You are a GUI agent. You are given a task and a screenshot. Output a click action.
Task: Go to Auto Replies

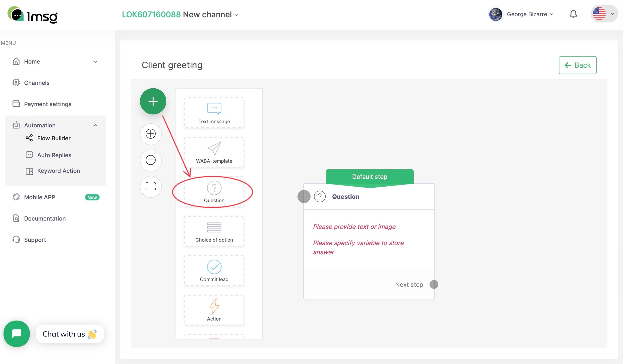(54, 155)
